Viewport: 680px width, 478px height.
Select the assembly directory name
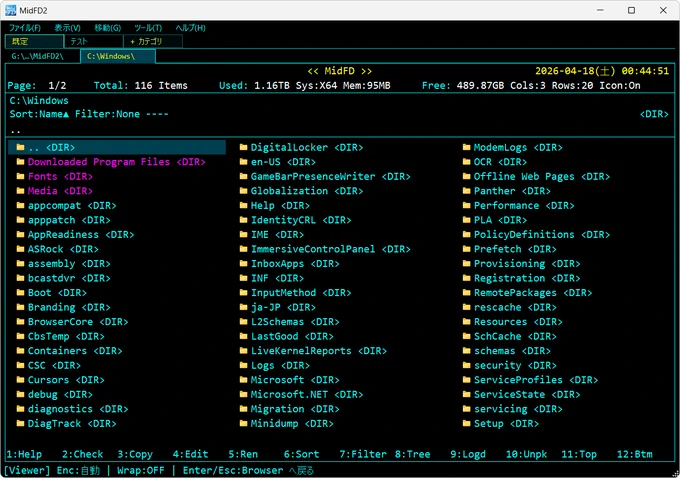pyautogui.click(x=52, y=264)
